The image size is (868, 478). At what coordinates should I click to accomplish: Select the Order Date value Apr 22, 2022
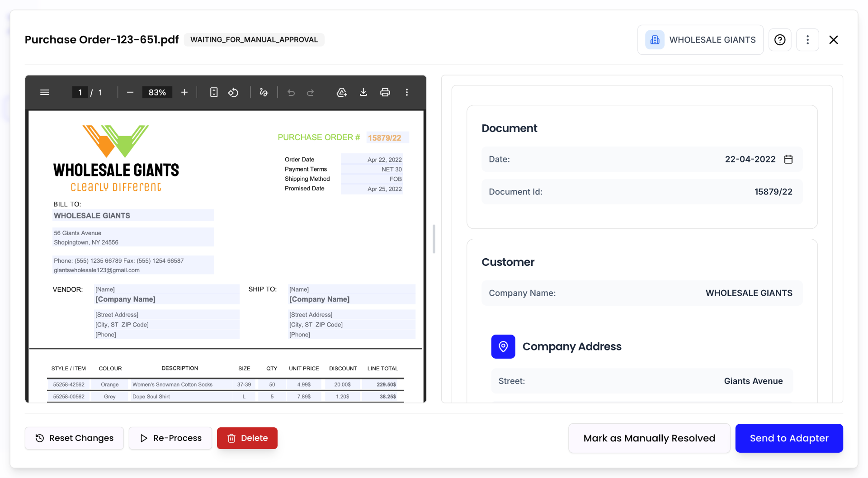[x=385, y=160]
